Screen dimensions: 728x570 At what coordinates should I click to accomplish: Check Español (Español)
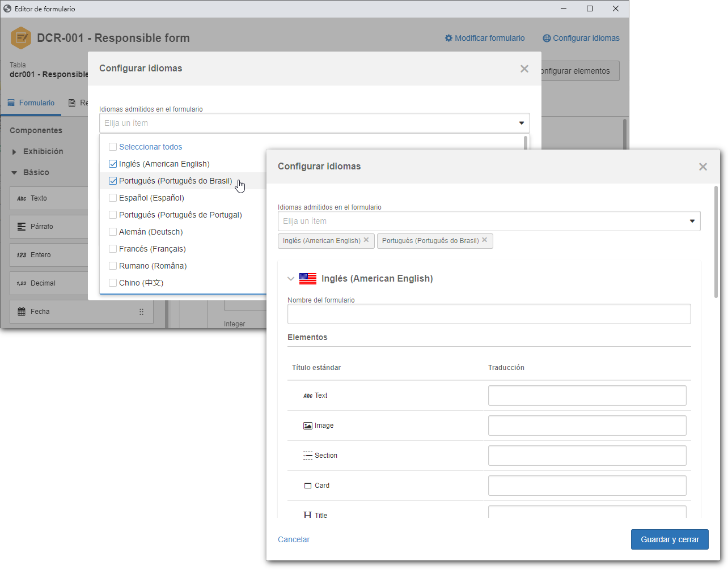pos(113,198)
